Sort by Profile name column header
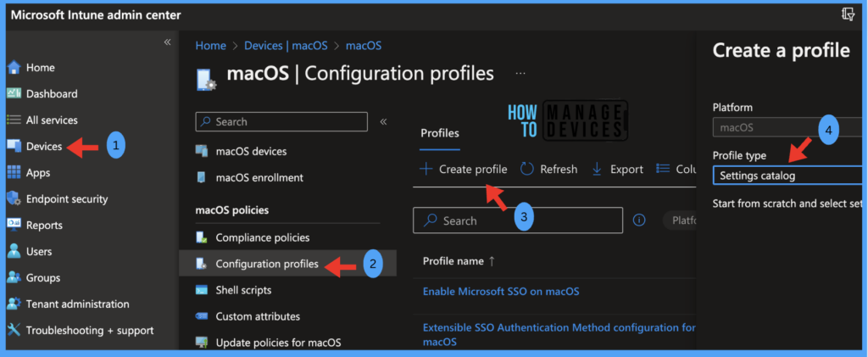868x357 pixels. tap(459, 260)
